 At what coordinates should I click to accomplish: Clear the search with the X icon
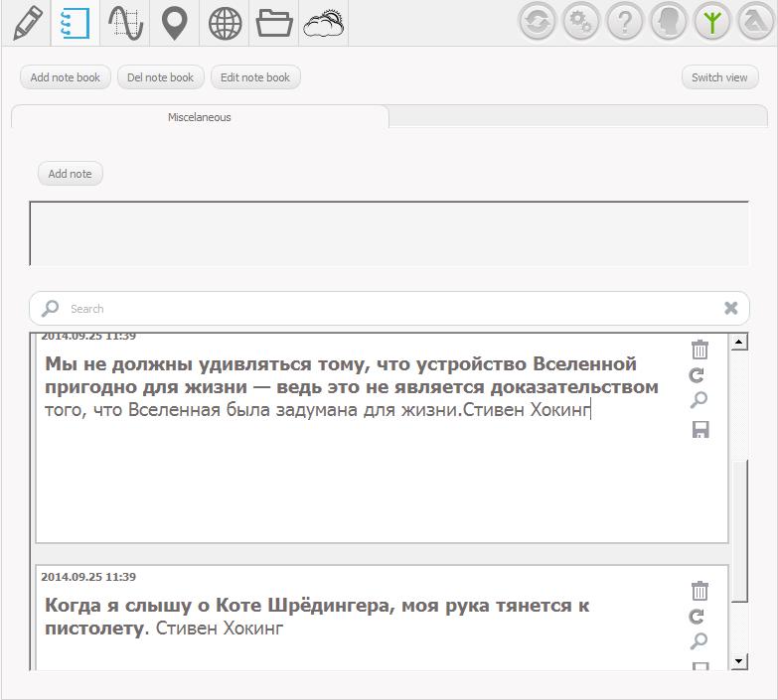pos(731,308)
